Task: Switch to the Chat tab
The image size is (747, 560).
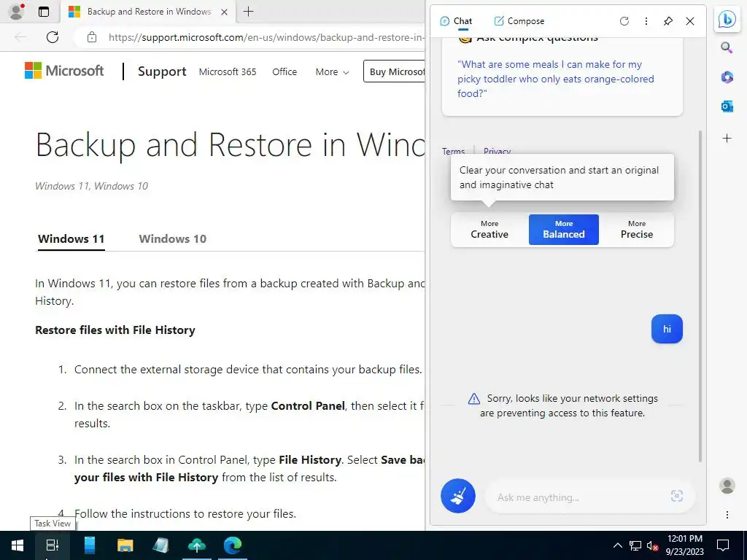Action: [456, 21]
